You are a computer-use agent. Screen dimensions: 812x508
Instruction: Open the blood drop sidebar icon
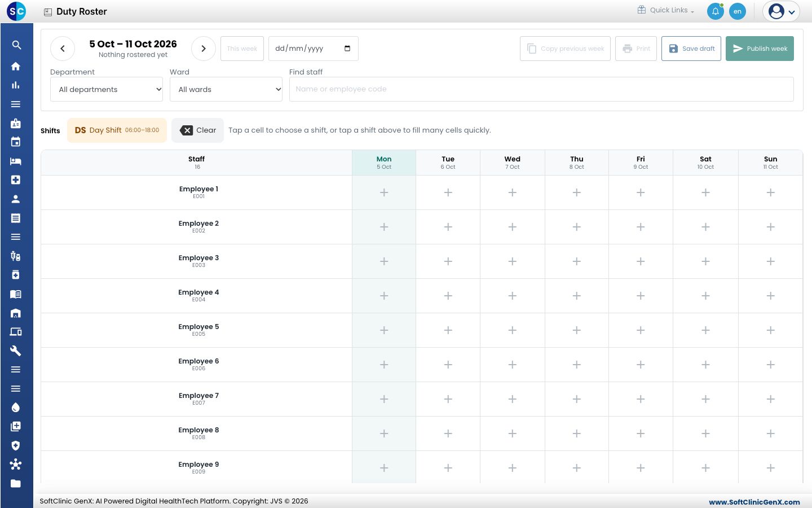(x=16, y=408)
